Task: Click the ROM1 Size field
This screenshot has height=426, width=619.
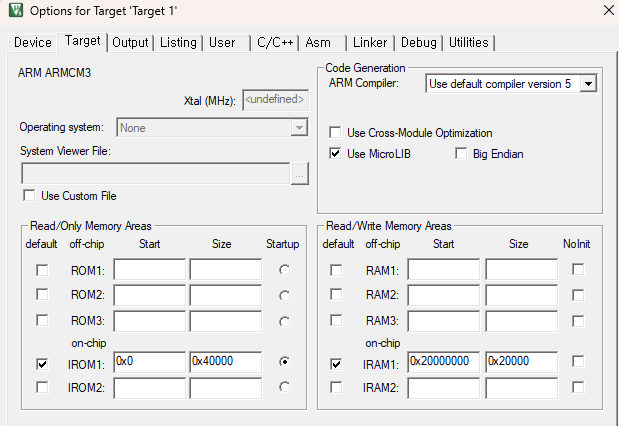Action: click(x=225, y=270)
